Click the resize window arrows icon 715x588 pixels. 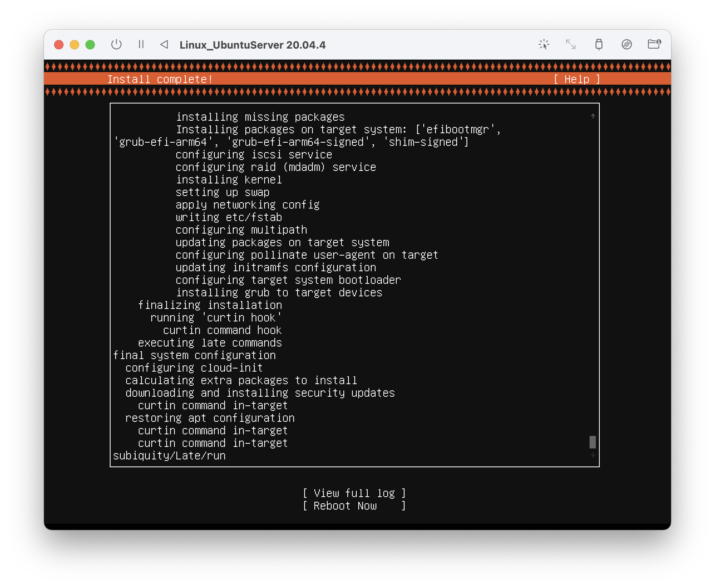[571, 45]
